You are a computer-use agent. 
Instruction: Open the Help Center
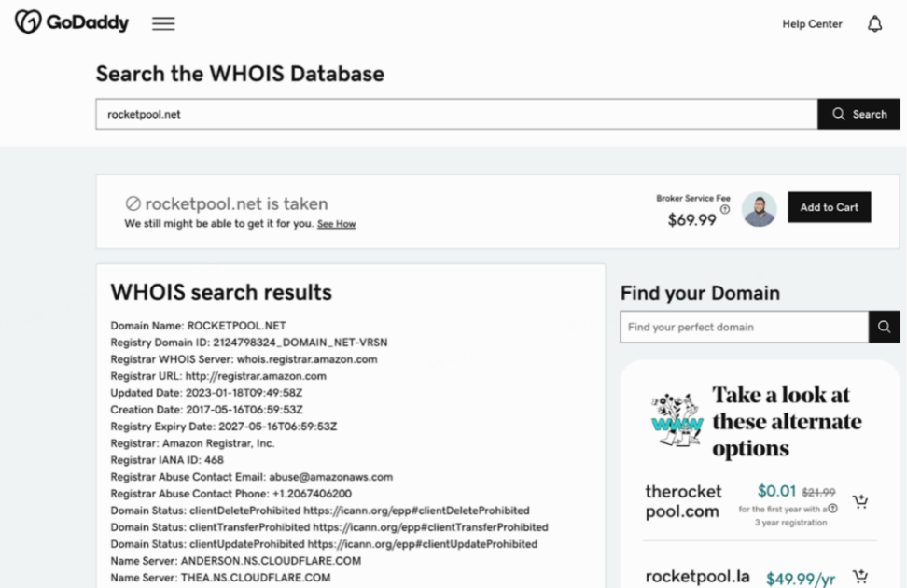point(812,23)
